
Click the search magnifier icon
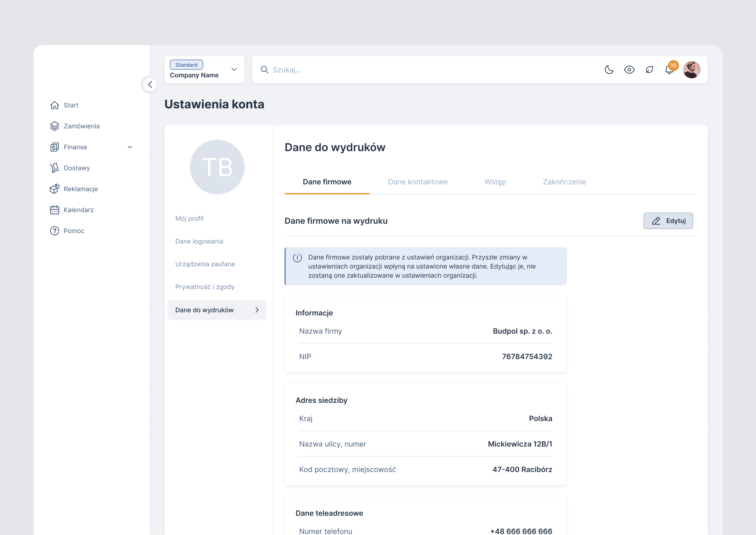(x=264, y=69)
